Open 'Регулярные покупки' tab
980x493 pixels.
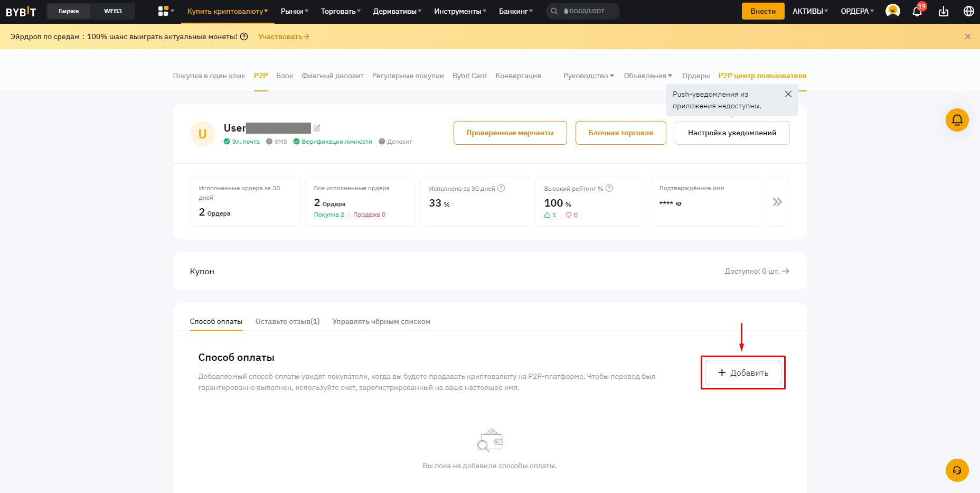[408, 76]
